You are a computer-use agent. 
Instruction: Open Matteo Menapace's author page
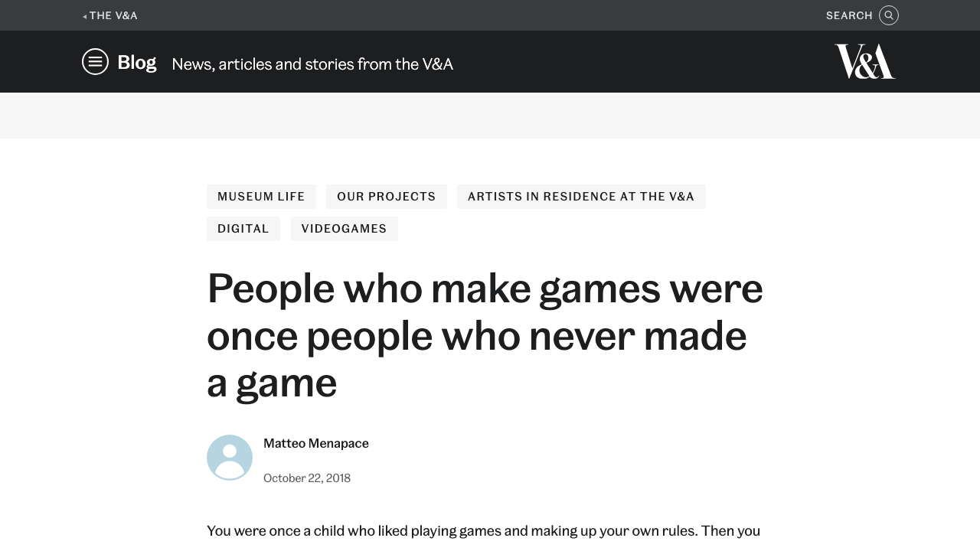pos(315,443)
